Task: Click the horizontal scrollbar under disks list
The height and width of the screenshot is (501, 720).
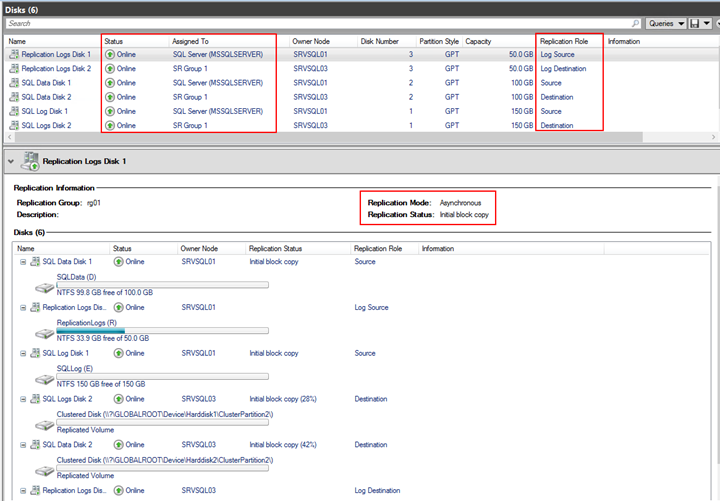Action: (x=328, y=137)
